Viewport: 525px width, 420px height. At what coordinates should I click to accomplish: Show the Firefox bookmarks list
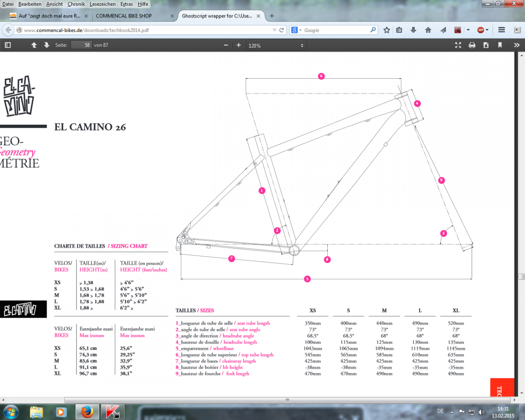(399, 30)
